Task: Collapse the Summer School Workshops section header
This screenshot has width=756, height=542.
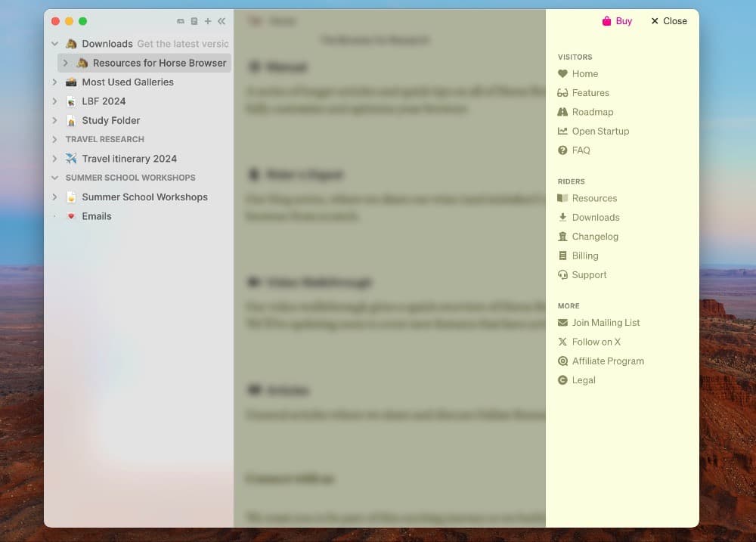Action: pyautogui.click(x=54, y=178)
